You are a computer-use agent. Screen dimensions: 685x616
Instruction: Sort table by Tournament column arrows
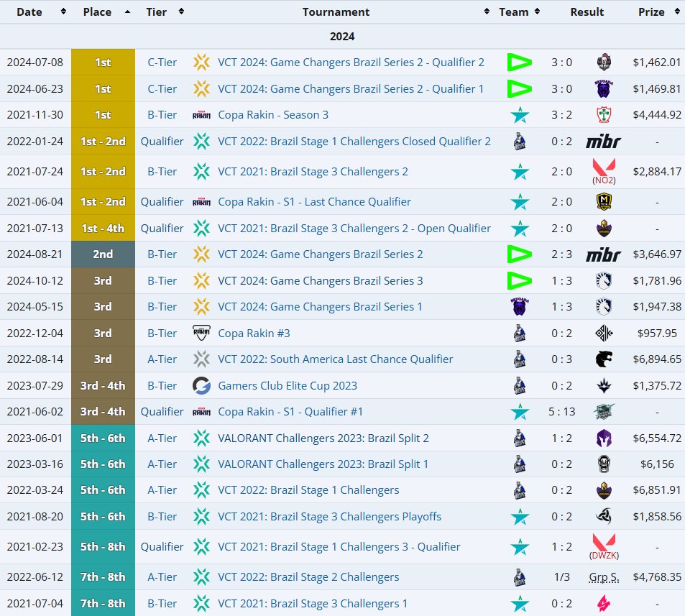coord(487,12)
